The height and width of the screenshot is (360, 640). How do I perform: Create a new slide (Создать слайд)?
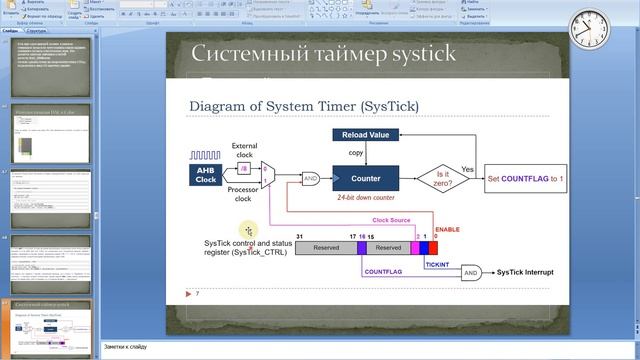coord(74,10)
